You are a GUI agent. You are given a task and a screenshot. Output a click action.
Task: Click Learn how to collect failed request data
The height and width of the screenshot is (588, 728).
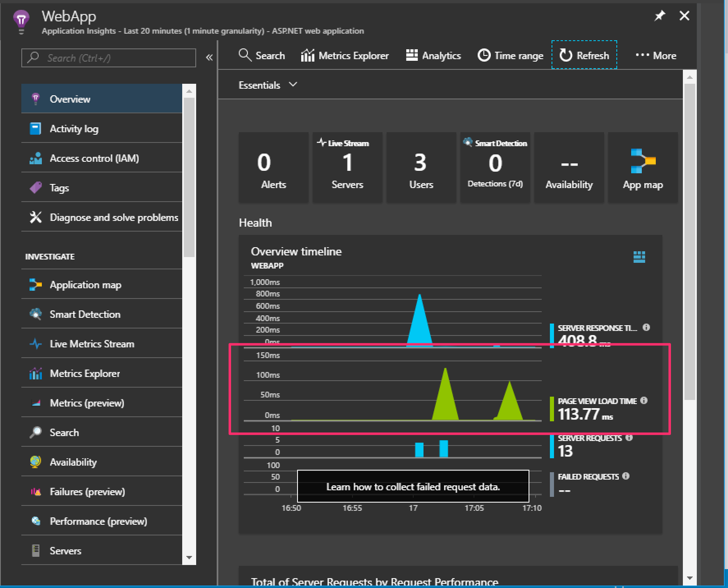click(413, 487)
